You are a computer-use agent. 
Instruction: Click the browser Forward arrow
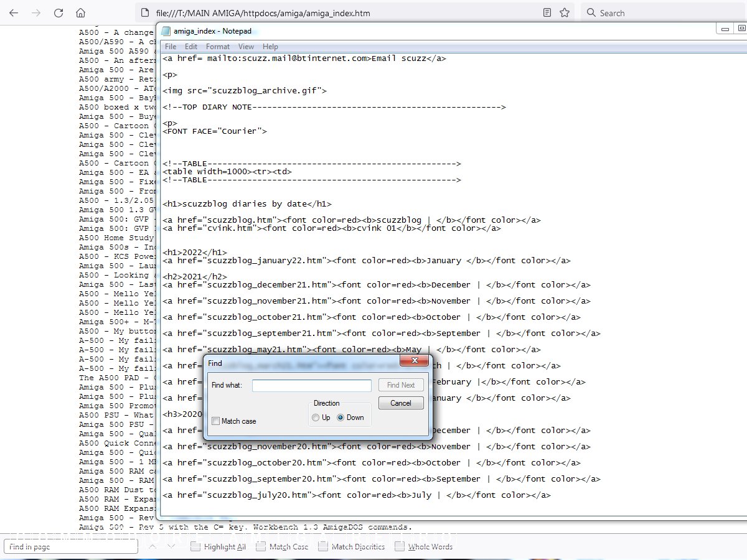36,13
